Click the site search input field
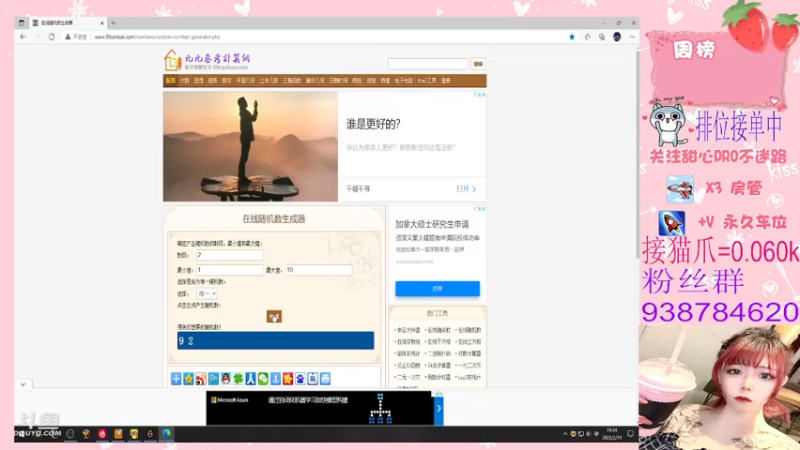Image resolution: width=800 pixels, height=450 pixels. [428, 64]
